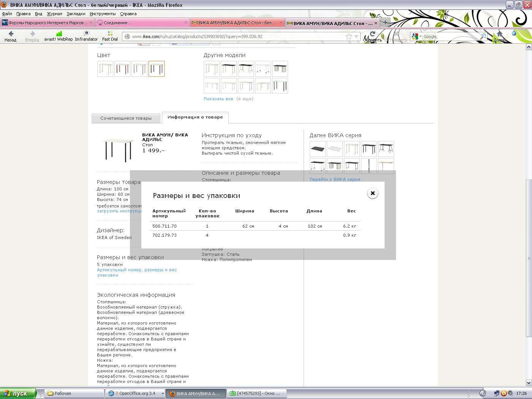Click length value 102 см
The image size is (532, 399).
tap(315, 226)
